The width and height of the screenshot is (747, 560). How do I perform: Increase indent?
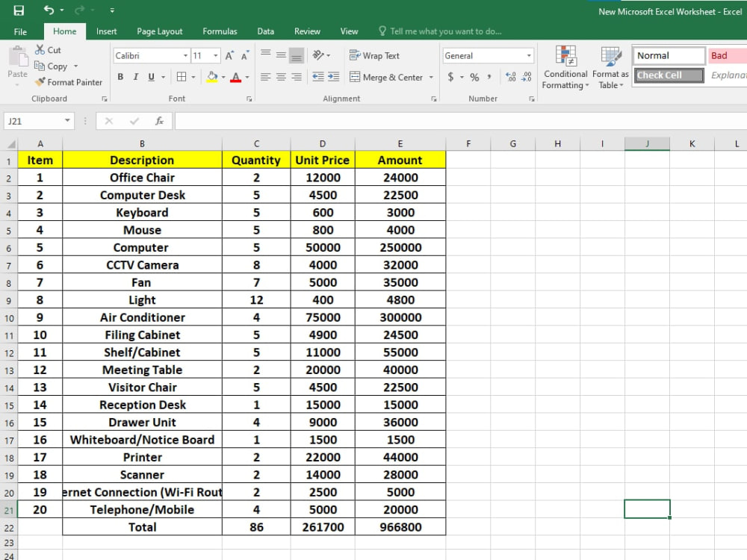pyautogui.click(x=333, y=77)
